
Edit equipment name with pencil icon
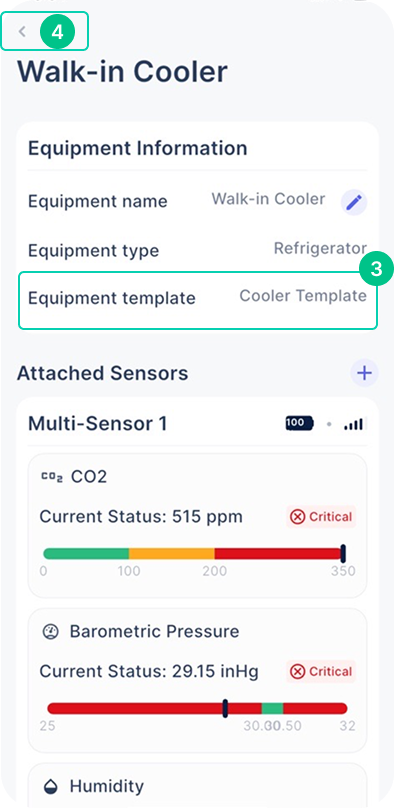(x=354, y=202)
